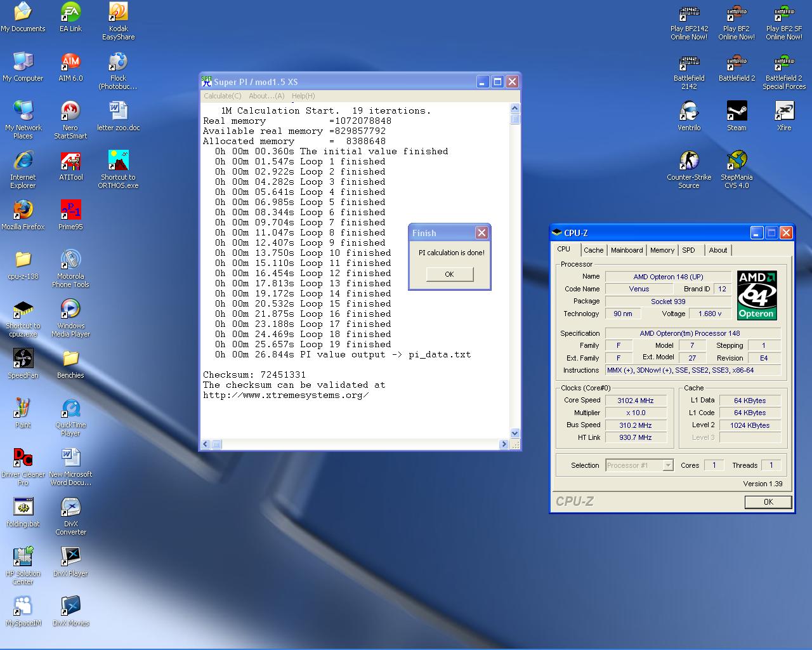Open Windows Media Player shortcut
Image resolution: width=812 pixels, height=650 pixels.
pyautogui.click(x=70, y=318)
